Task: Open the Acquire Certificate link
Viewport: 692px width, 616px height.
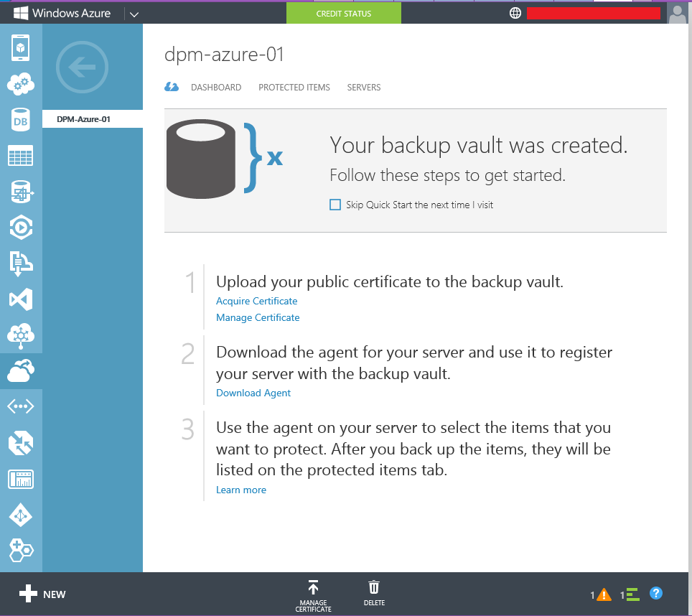Action: [257, 301]
